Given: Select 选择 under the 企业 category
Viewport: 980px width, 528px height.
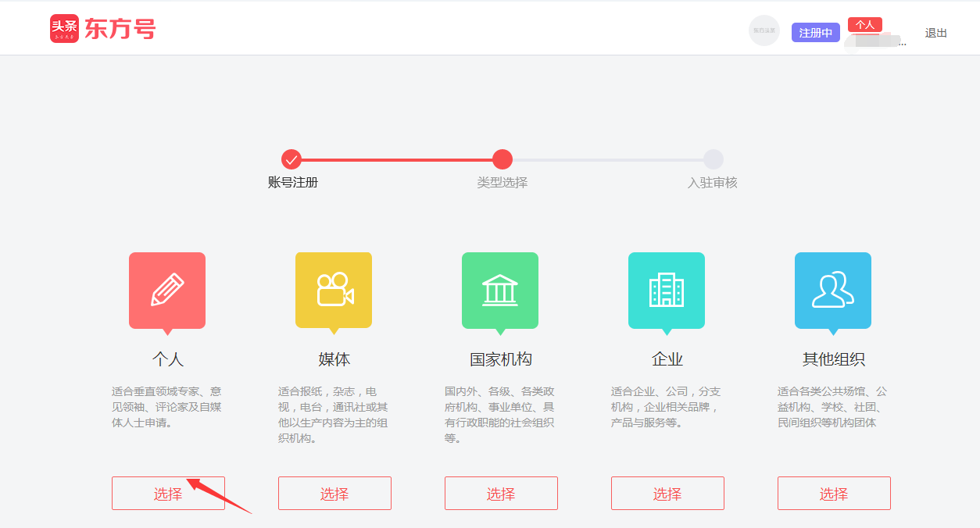Looking at the screenshot, I should (x=667, y=493).
